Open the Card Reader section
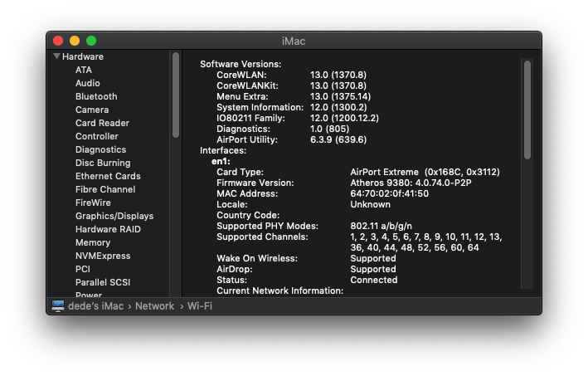 tap(102, 123)
